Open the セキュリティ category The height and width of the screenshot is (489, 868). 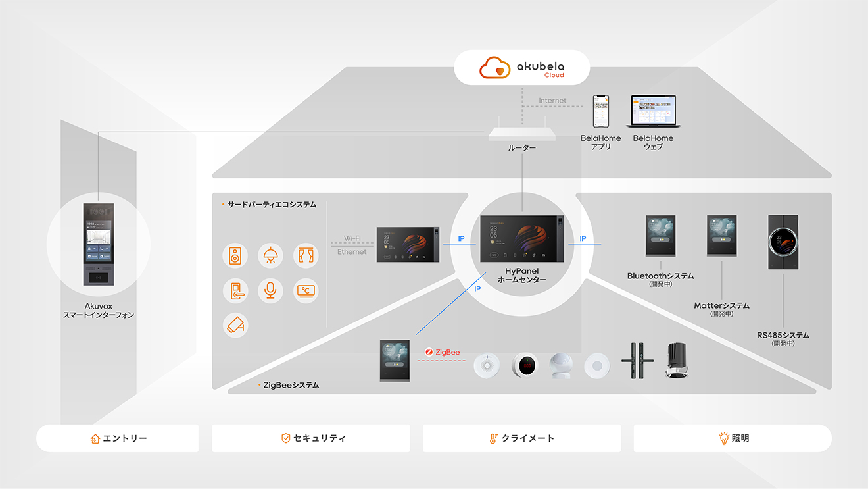click(x=311, y=438)
